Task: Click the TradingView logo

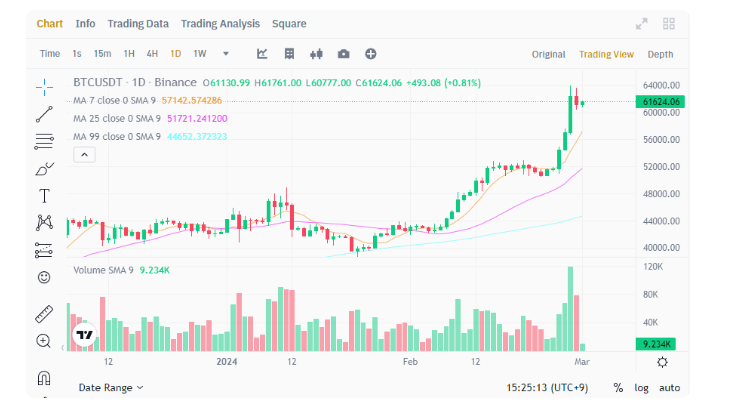Action: (85, 335)
